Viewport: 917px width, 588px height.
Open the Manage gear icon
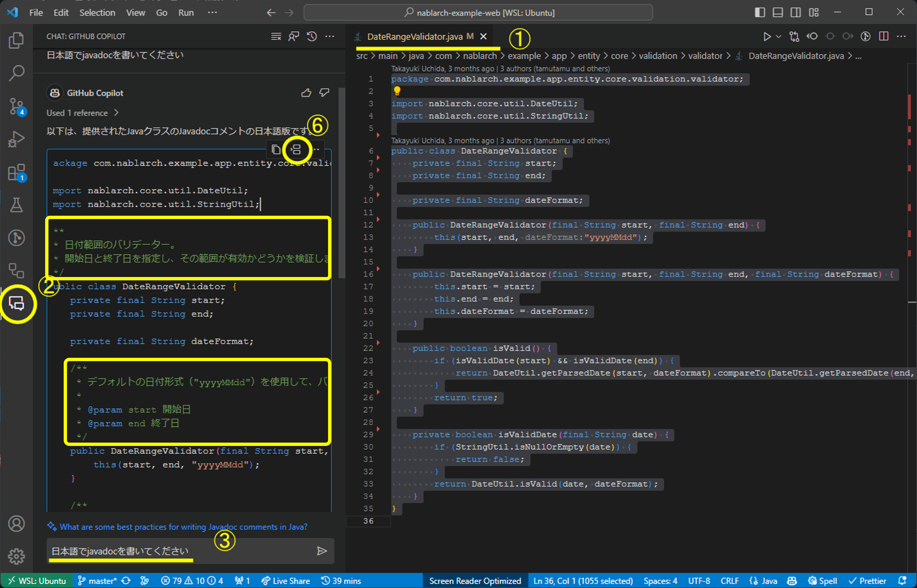tap(16, 556)
